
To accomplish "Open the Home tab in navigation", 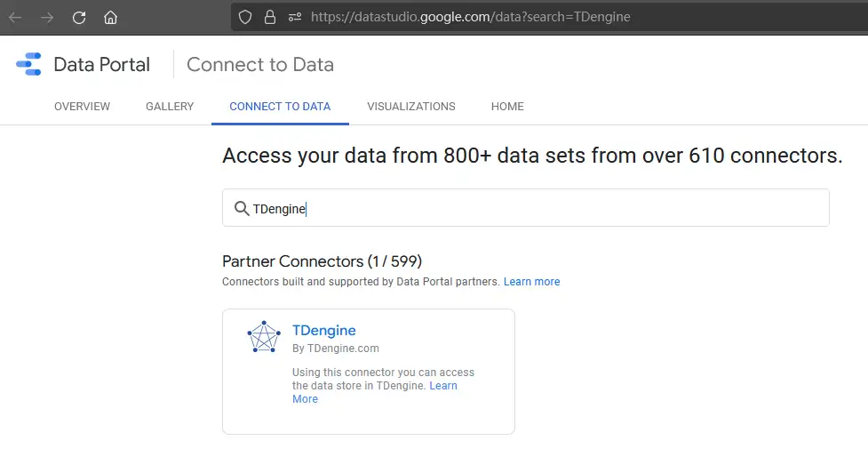I will pyautogui.click(x=507, y=107).
